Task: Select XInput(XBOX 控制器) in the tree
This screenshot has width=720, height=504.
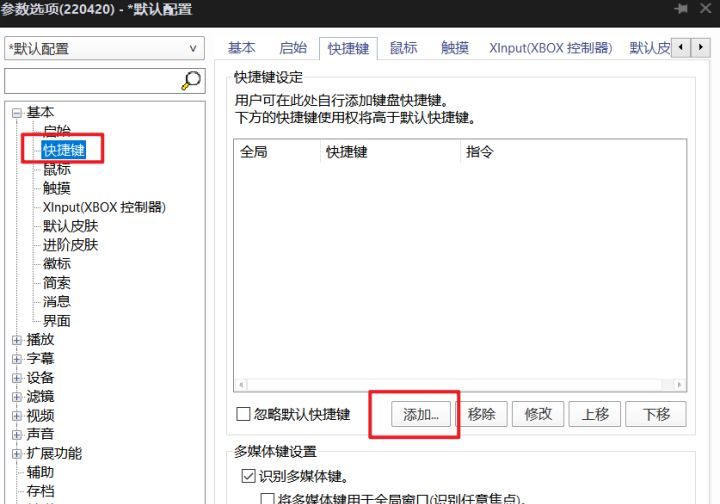Action: coord(104,207)
